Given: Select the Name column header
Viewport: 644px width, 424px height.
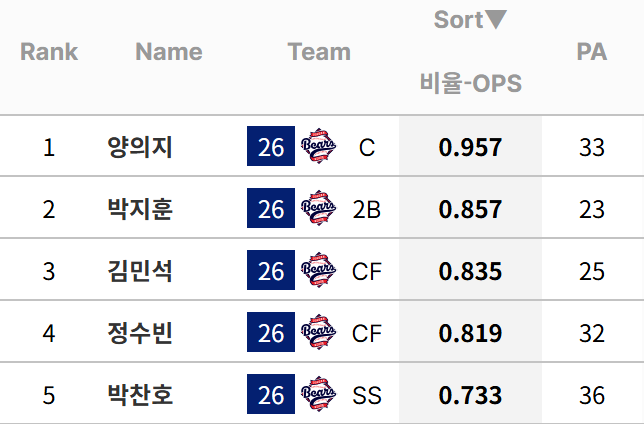Looking at the screenshot, I should (x=169, y=52).
